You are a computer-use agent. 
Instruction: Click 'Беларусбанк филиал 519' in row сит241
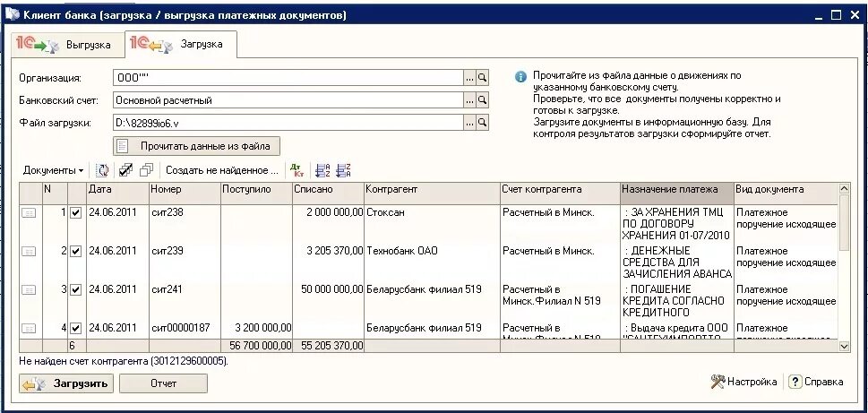[x=424, y=289]
